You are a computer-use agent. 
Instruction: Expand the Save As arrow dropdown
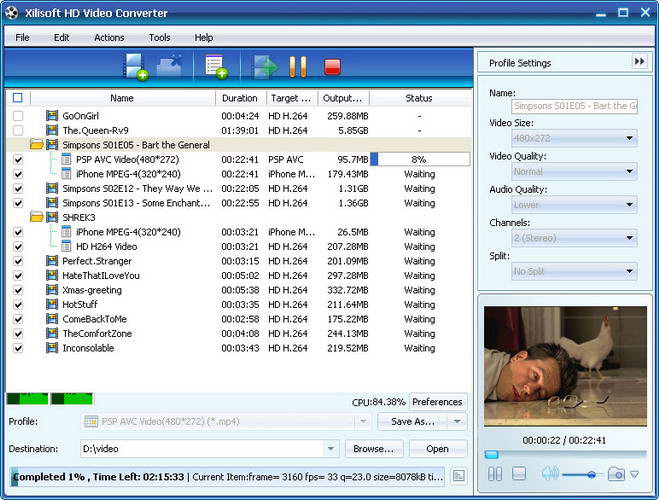(457, 422)
